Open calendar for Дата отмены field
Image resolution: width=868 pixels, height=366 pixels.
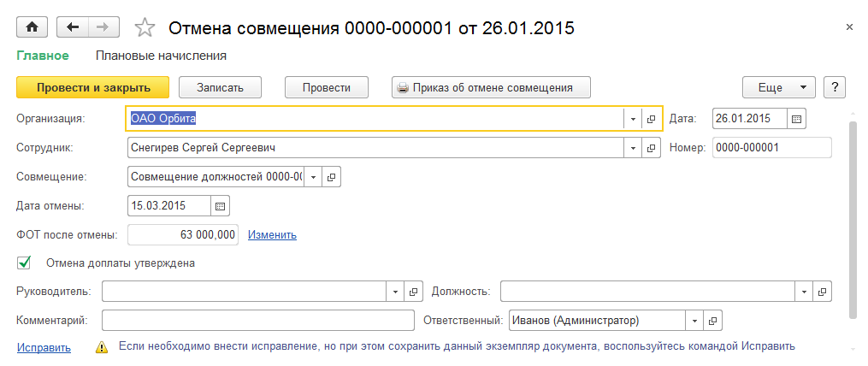pos(220,206)
